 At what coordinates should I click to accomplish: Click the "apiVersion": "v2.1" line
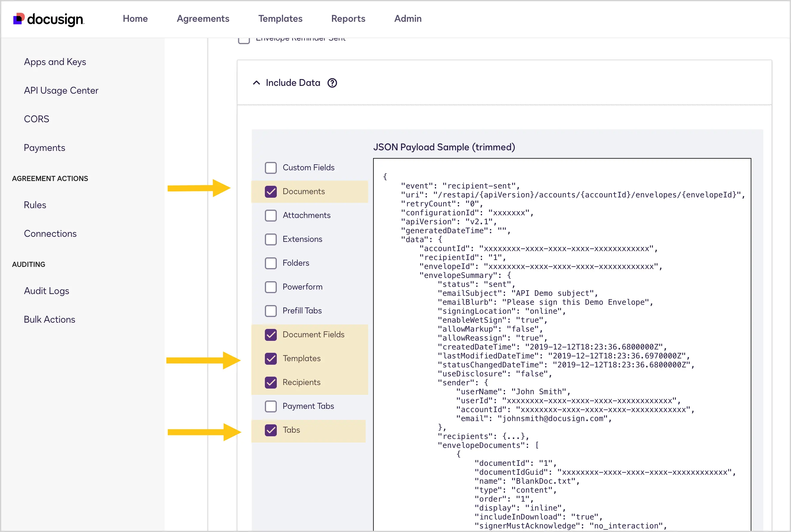(x=449, y=222)
